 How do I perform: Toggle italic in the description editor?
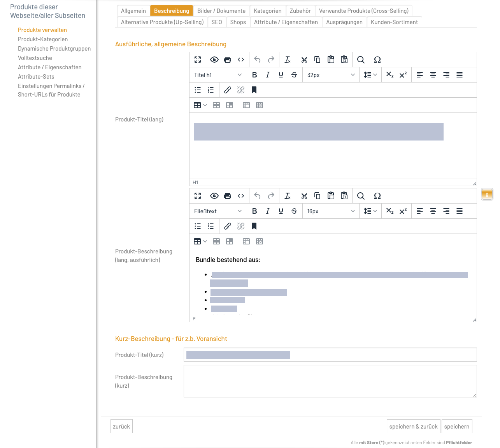pos(268,211)
